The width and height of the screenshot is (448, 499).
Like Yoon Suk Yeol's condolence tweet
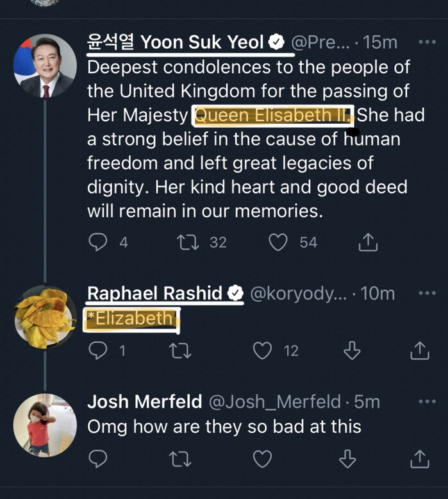278,242
